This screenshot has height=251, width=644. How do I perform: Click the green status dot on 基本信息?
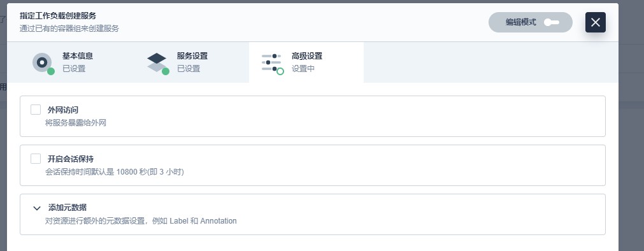pos(51,71)
